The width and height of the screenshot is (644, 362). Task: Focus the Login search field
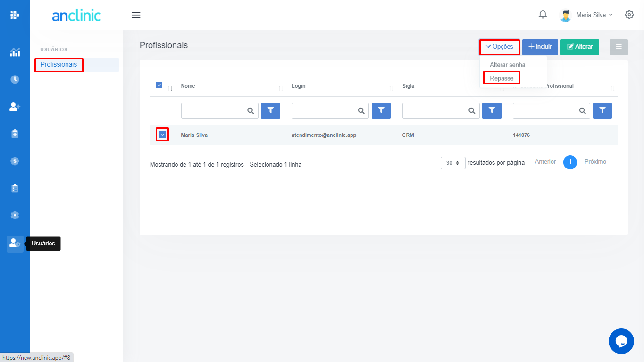point(330,110)
